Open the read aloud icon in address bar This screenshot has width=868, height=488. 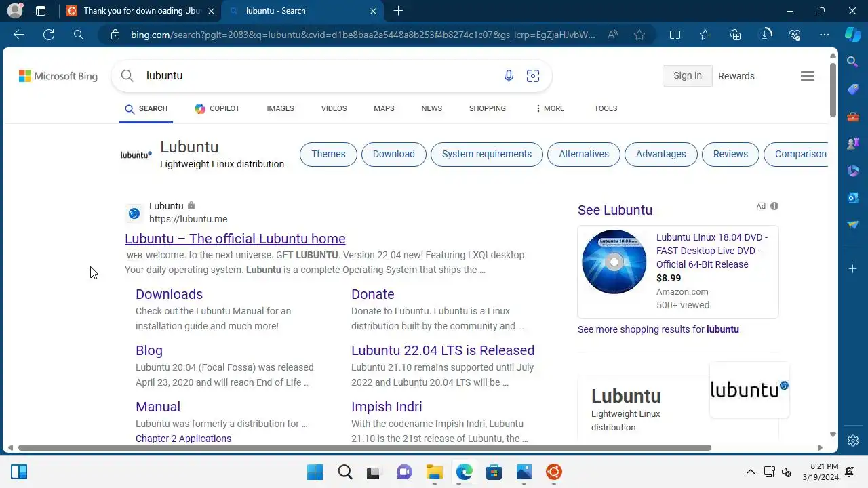coord(612,35)
